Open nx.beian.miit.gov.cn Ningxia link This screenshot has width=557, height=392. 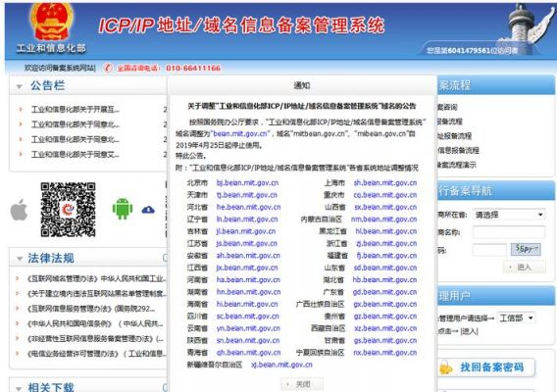click(385, 352)
